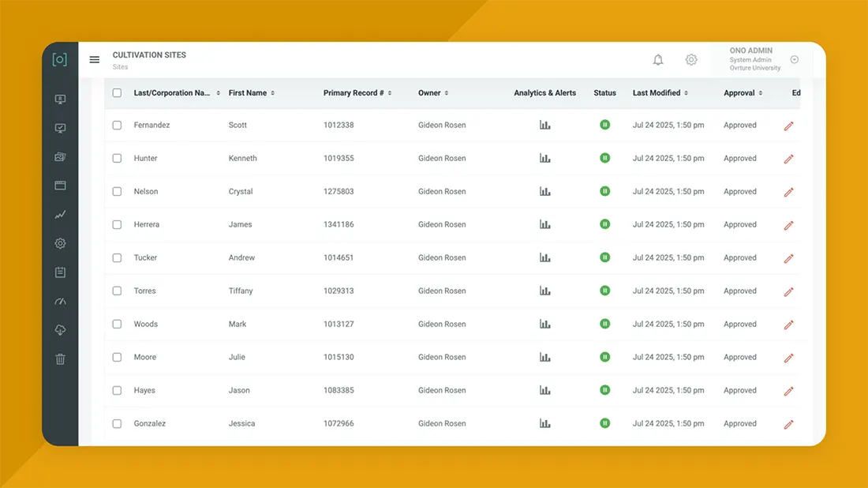868x488 pixels.
Task: Check the Gonzalez row checkbox
Action: coord(117,424)
